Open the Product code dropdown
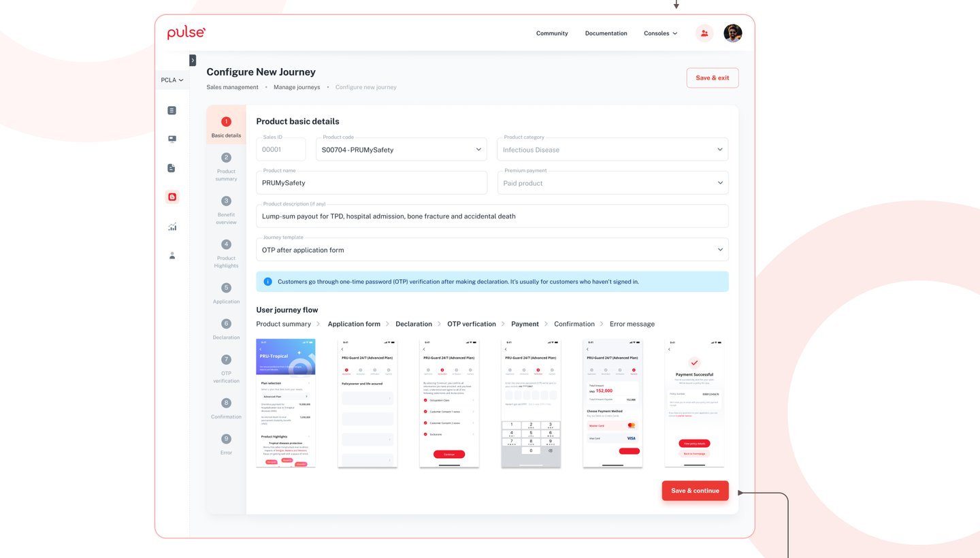This screenshot has width=980, height=558. (x=402, y=150)
